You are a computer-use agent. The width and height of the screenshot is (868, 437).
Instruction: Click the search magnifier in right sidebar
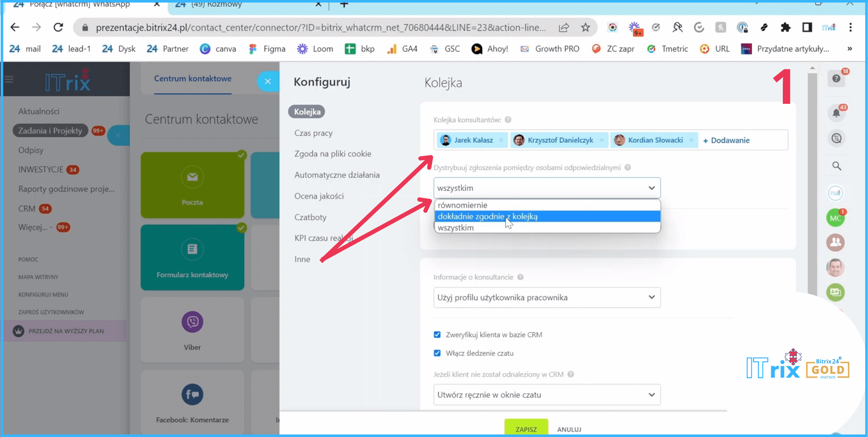836,166
